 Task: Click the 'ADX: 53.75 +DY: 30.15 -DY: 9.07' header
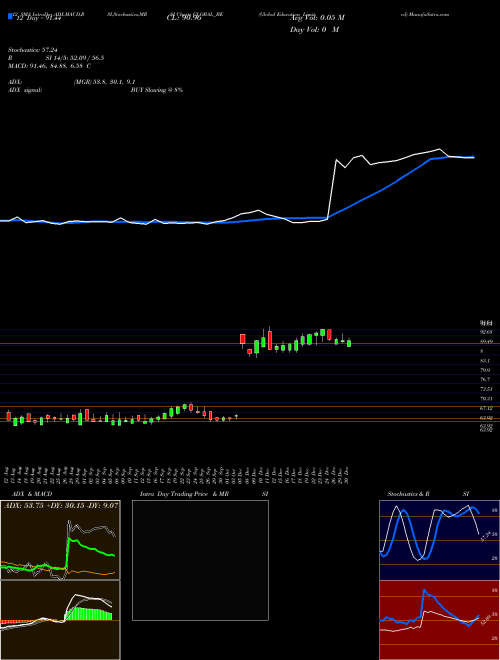(61, 505)
